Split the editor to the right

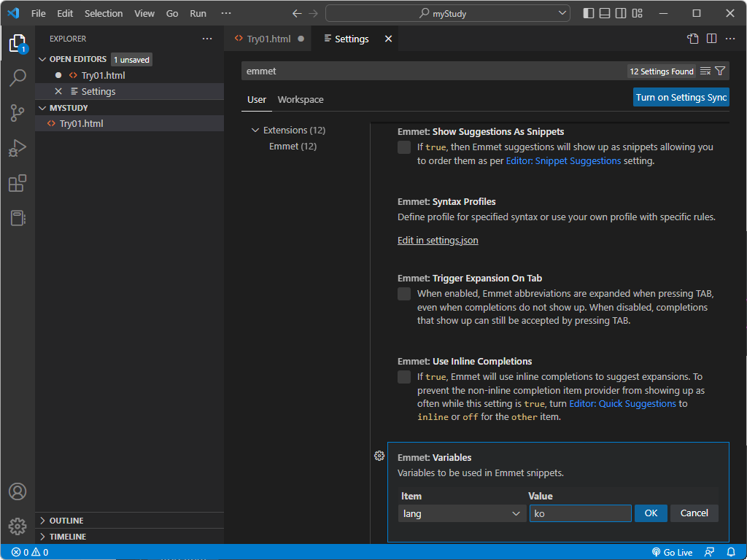tap(712, 39)
